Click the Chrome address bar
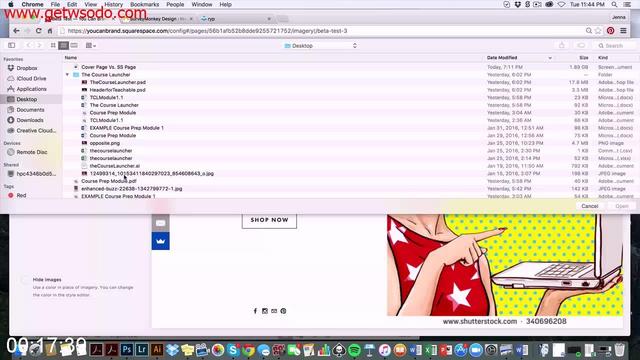This screenshot has height=360, width=640. click(322, 31)
